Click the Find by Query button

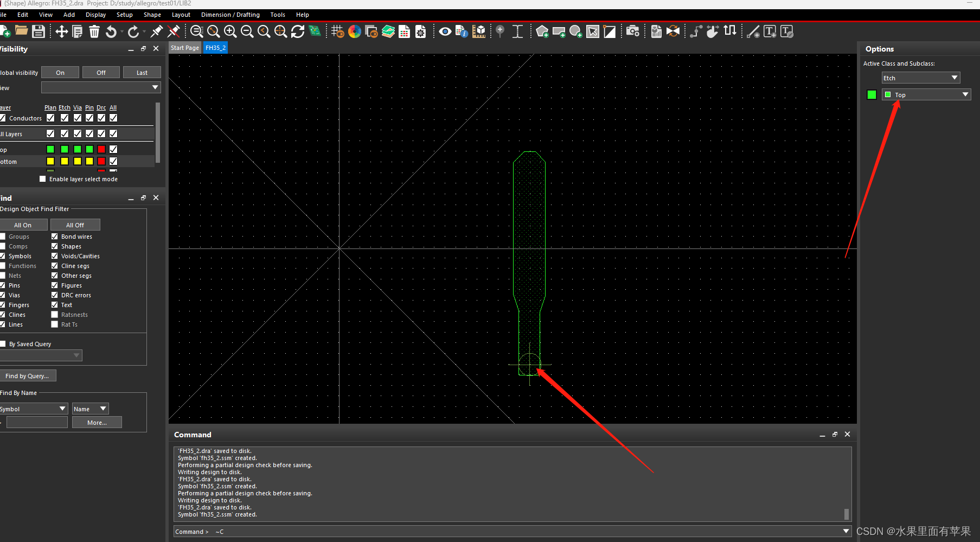[x=27, y=376]
